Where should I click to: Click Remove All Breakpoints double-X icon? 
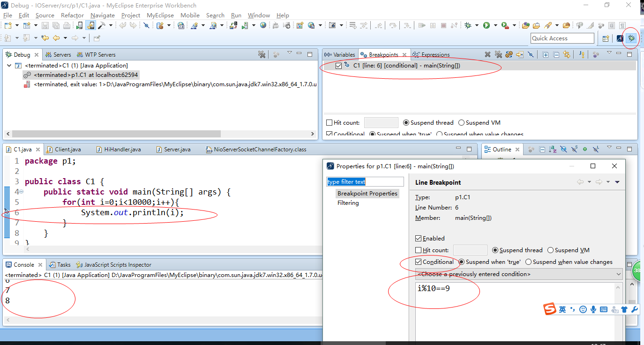coord(498,55)
